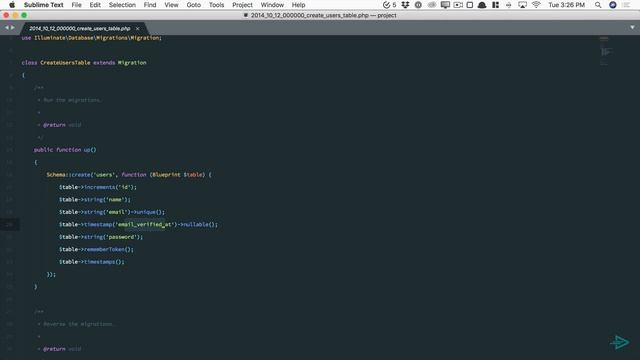
Task: Open the Goto menu
Action: click(193, 5)
